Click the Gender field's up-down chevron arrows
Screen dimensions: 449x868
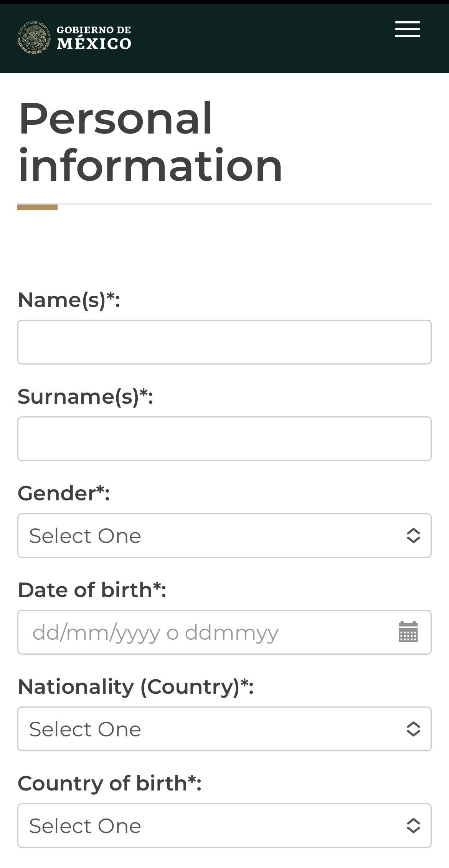click(x=413, y=535)
